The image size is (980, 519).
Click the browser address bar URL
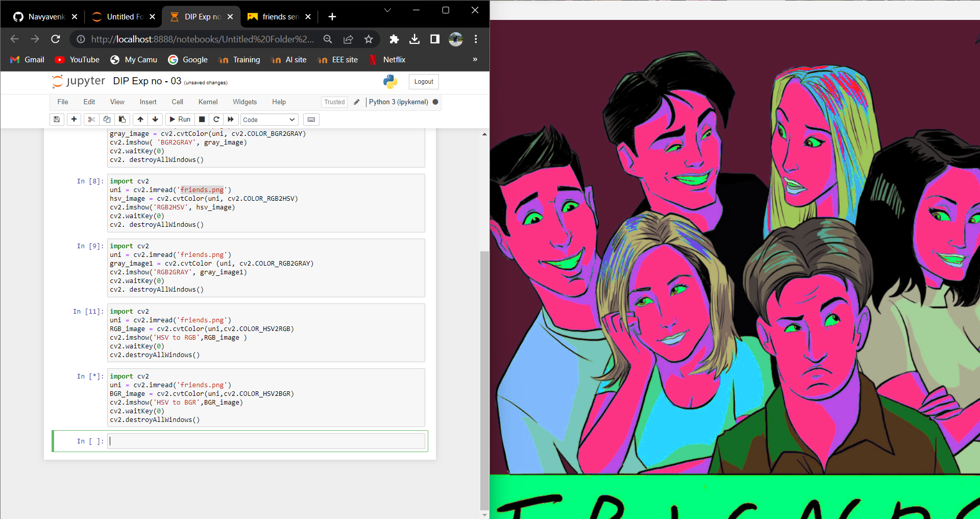click(202, 39)
